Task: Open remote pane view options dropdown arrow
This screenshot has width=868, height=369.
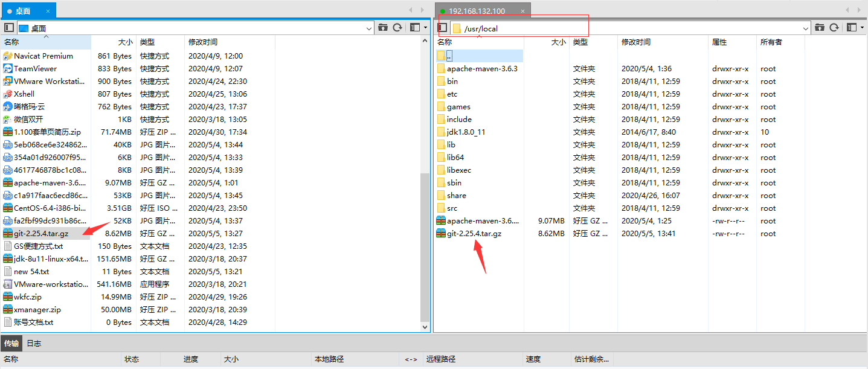Action: click(x=862, y=28)
